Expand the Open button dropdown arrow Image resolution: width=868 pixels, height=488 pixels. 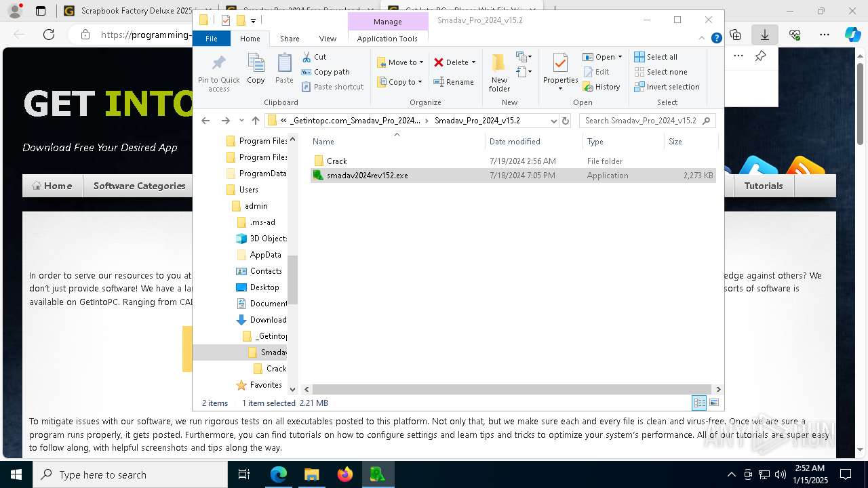pos(620,57)
